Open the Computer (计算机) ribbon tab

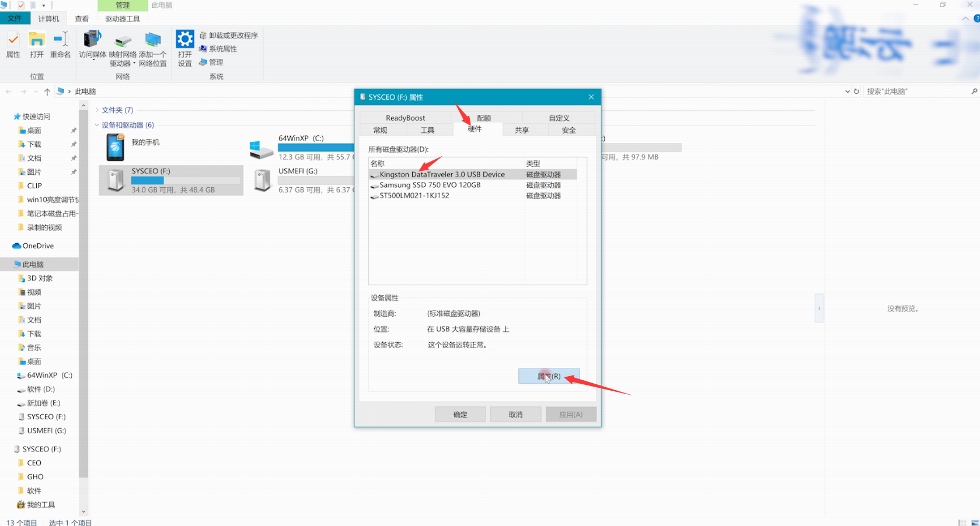coord(48,19)
